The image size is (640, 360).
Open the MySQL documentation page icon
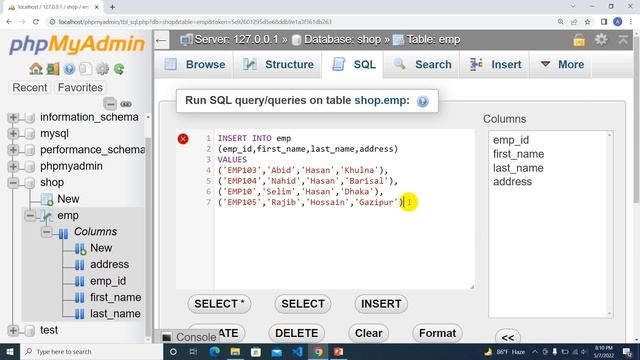(x=85, y=69)
